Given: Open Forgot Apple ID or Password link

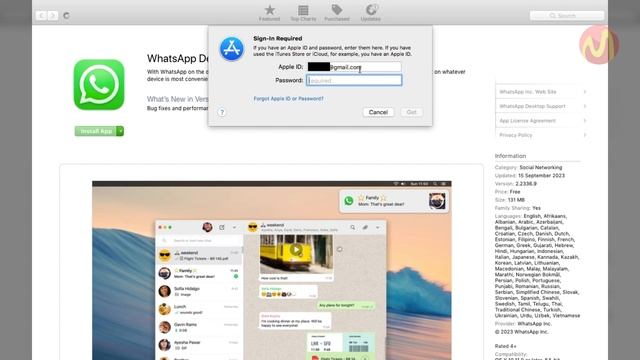Looking at the screenshot, I should (x=289, y=98).
